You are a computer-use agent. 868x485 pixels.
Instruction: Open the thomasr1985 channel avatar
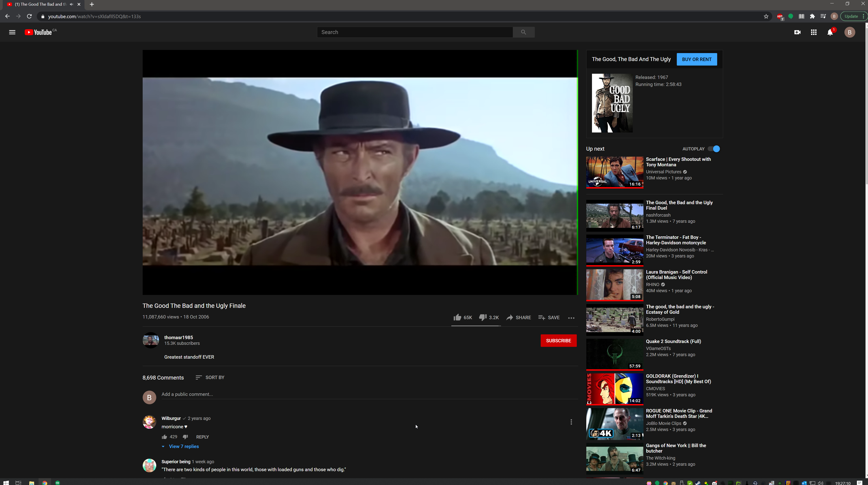coord(151,340)
